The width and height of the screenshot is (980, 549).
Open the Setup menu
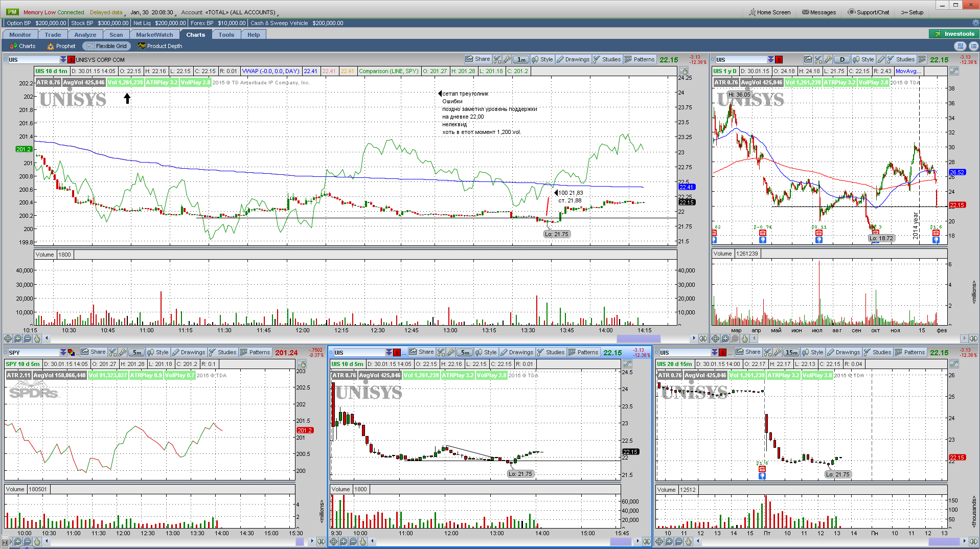click(x=913, y=12)
